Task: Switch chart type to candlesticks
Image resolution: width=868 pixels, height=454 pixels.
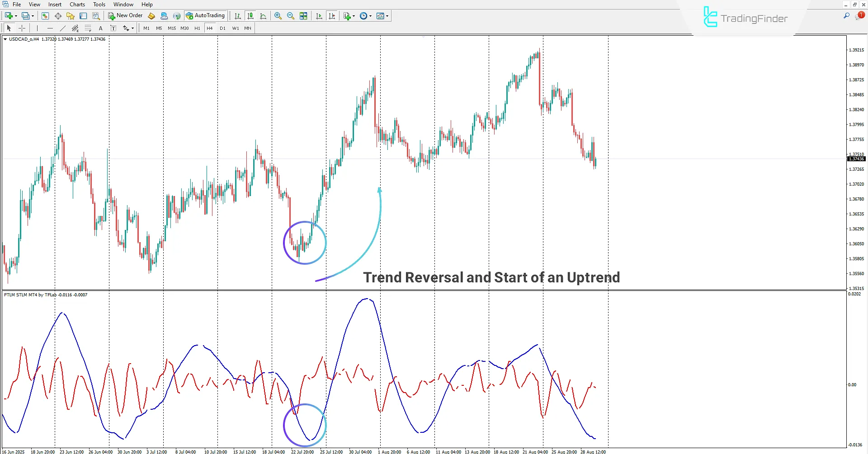Action: coord(250,16)
